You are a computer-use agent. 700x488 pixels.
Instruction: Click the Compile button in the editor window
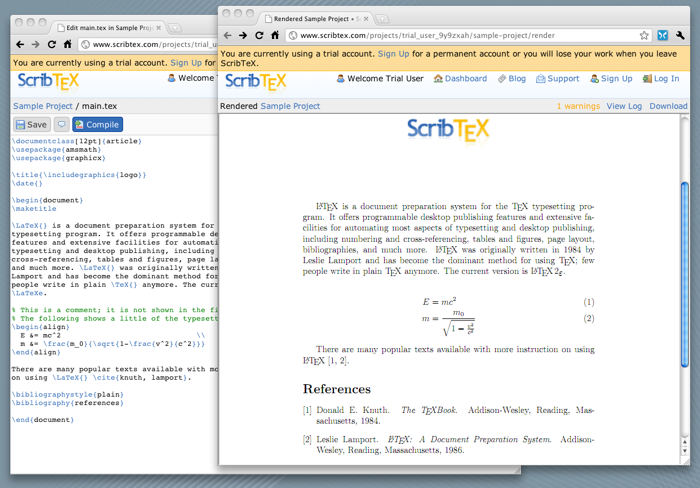coord(97,125)
